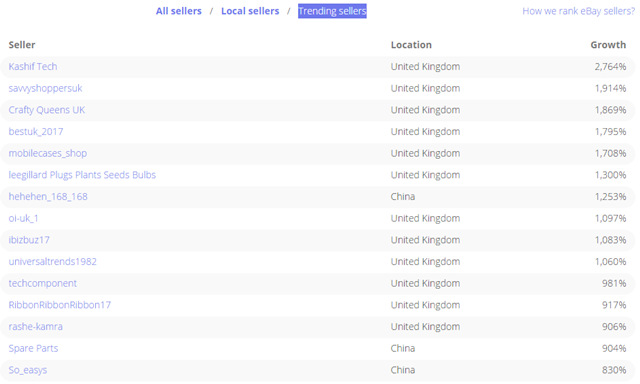Select the 1,060% growth value
640x384 pixels.
coord(610,261)
